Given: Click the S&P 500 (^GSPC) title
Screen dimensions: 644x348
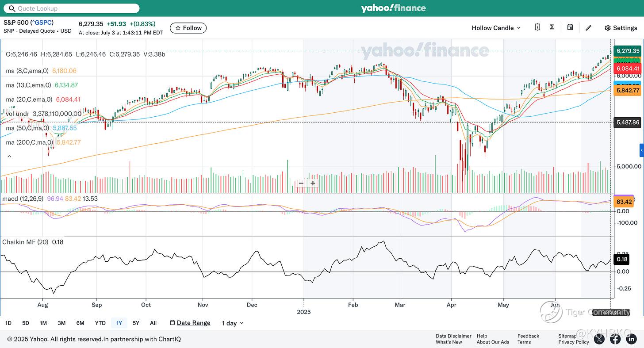Looking at the screenshot, I should [x=28, y=23].
